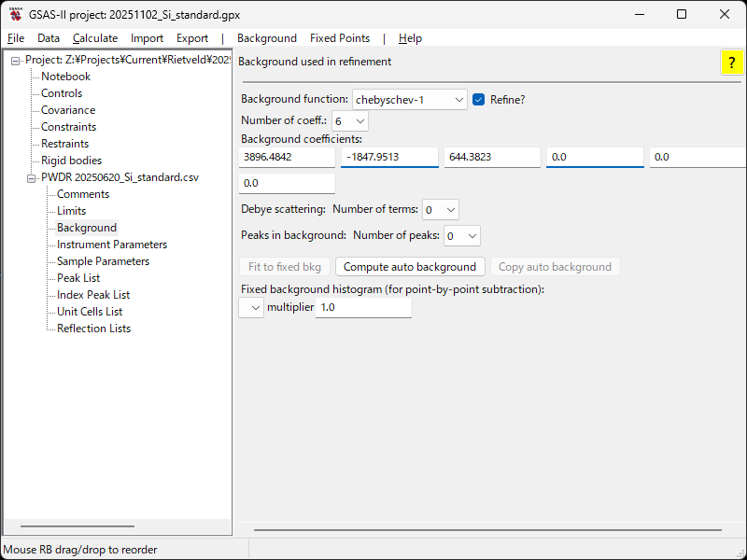Viewport: 747px width, 560px height.
Task: Click the yellow help question mark button
Action: click(x=731, y=63)
